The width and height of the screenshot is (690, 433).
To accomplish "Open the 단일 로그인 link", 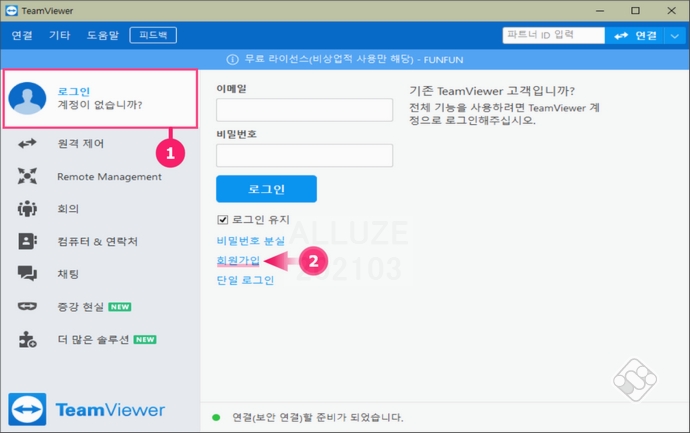I will [x=245, y=280].
